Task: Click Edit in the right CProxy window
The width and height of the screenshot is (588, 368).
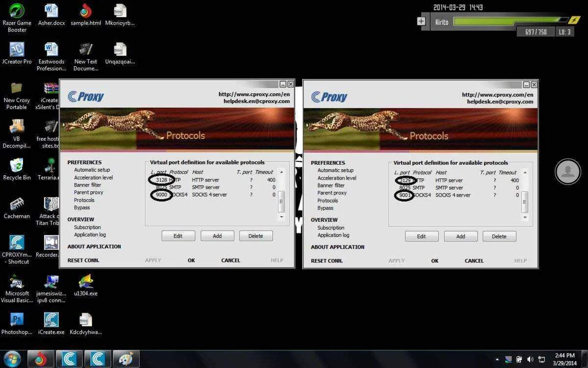Action: [421, 237]
